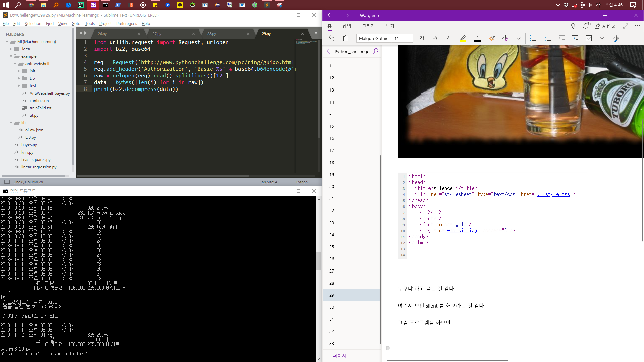644x362 pixels.
Task: Search the OneNote notebook
Action: click(x=375, y=51)
